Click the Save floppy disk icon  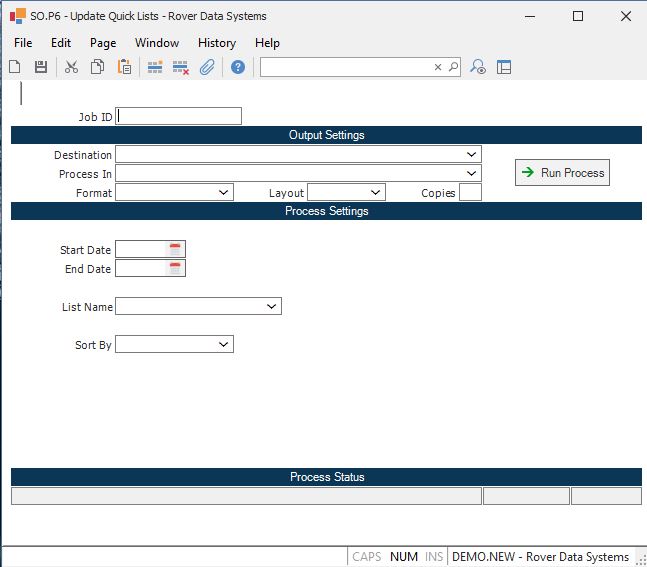[41, 67]
